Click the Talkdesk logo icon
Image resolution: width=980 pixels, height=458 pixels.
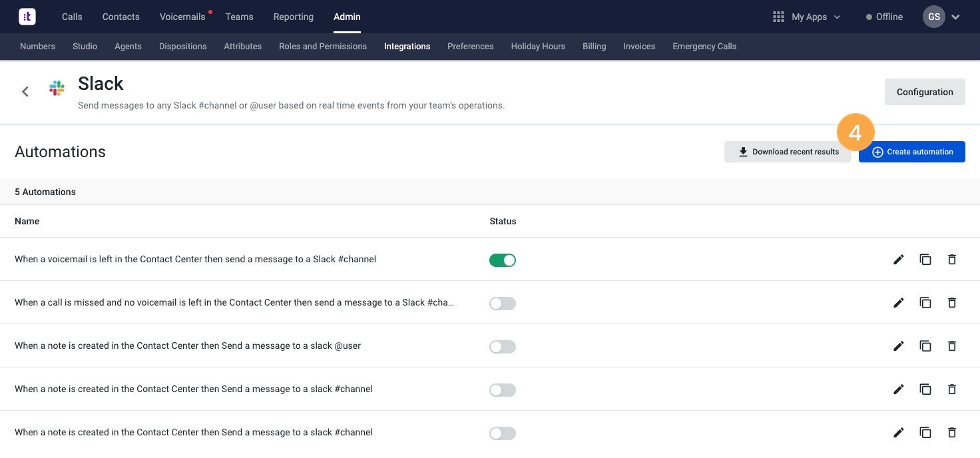pos(27,17)
